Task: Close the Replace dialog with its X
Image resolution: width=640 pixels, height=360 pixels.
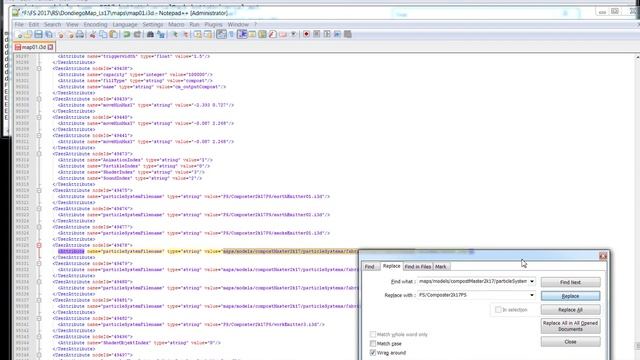Action: 603,256
